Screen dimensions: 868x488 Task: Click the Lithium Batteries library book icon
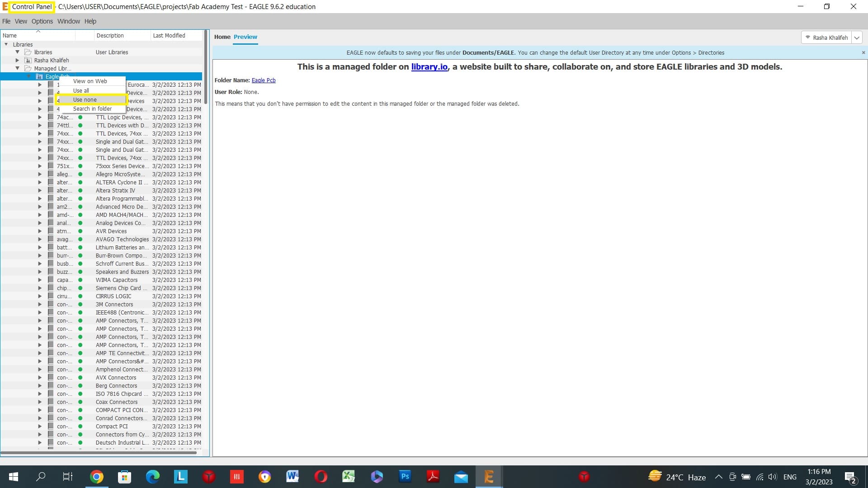51,248
